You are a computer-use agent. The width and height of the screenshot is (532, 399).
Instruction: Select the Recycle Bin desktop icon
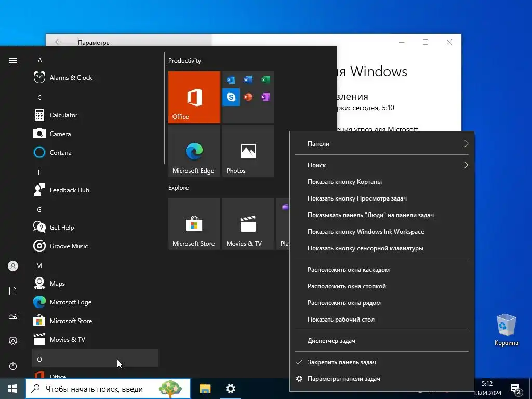point(506,330)
